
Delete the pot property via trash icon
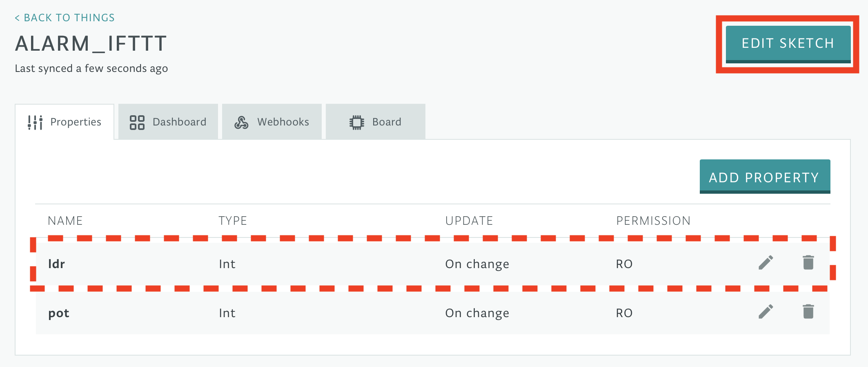(808, 311)
